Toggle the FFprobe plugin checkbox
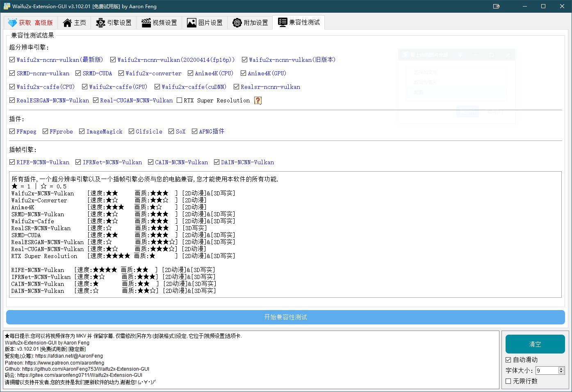572x392 pixels. [x=46, y=131]
